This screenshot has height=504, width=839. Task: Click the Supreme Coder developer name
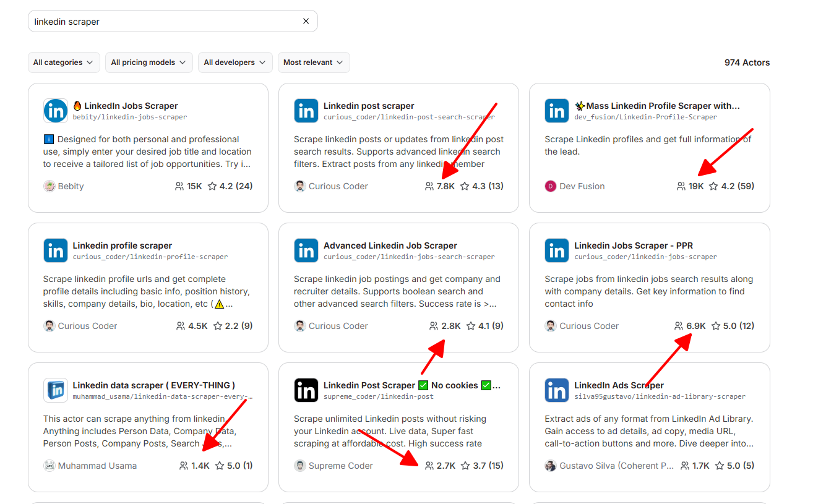(341, 466)
